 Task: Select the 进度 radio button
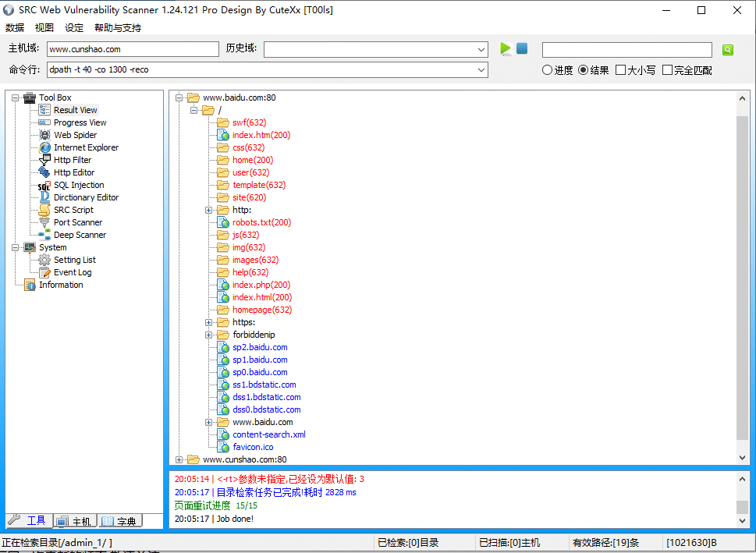tap(548, 70)
